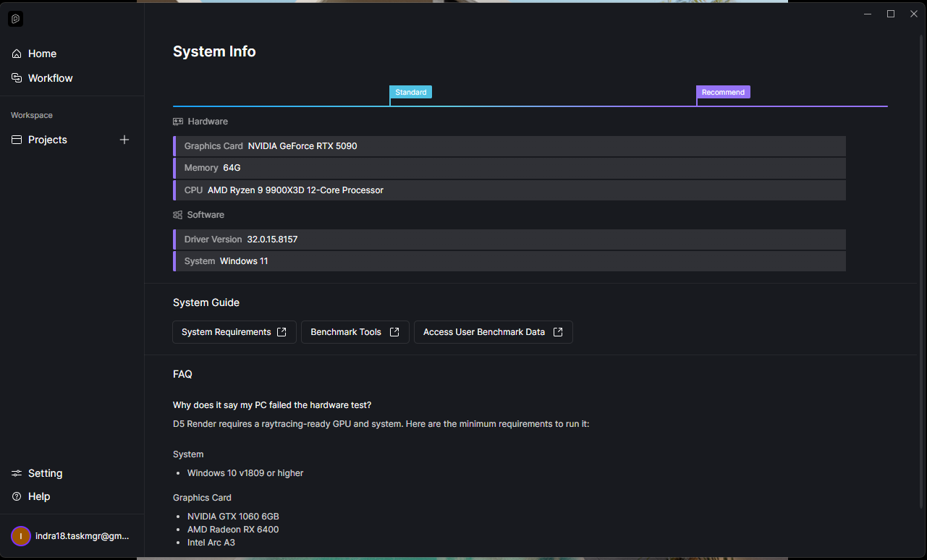927x560 pixels.
Task: Click the Recommend marker on performance bar
Action: (x=723, y=92)
